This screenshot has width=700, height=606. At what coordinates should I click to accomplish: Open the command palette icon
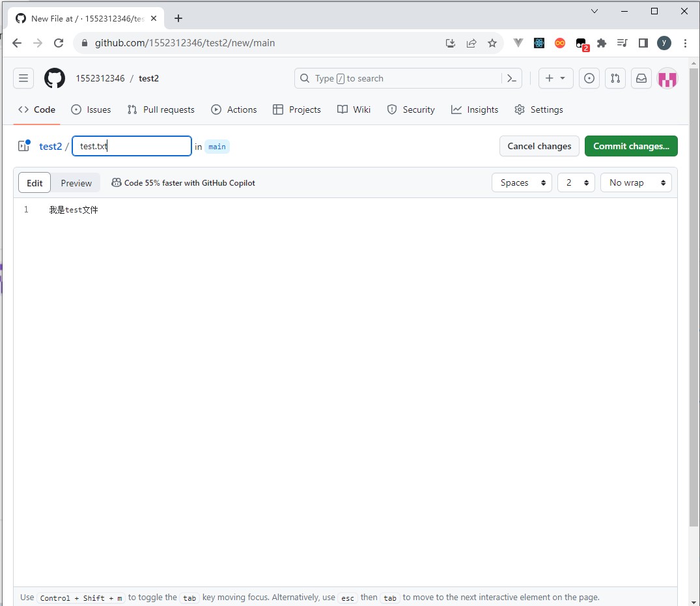[x=512, y=78]
